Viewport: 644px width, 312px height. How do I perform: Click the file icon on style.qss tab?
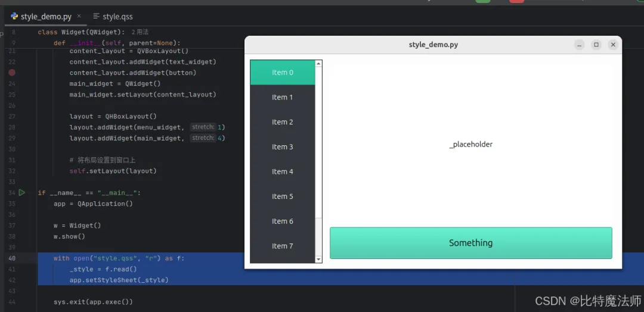[97, 17]
